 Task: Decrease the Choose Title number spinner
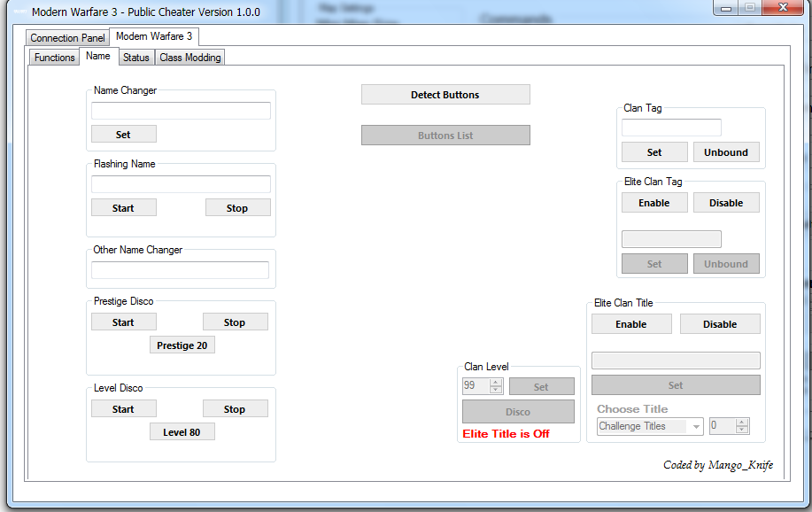(x=741, y=430)
